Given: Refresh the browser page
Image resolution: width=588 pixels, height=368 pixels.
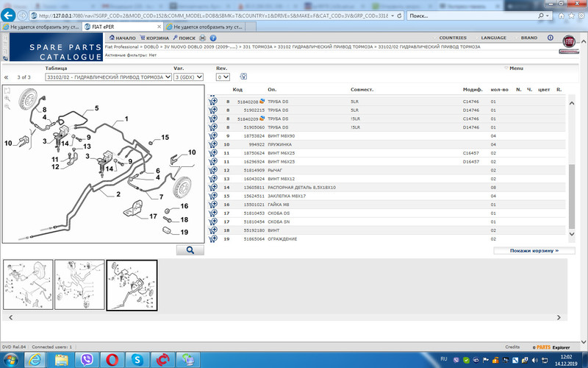Looking at the screenshot, I should (x=399, y=15).
